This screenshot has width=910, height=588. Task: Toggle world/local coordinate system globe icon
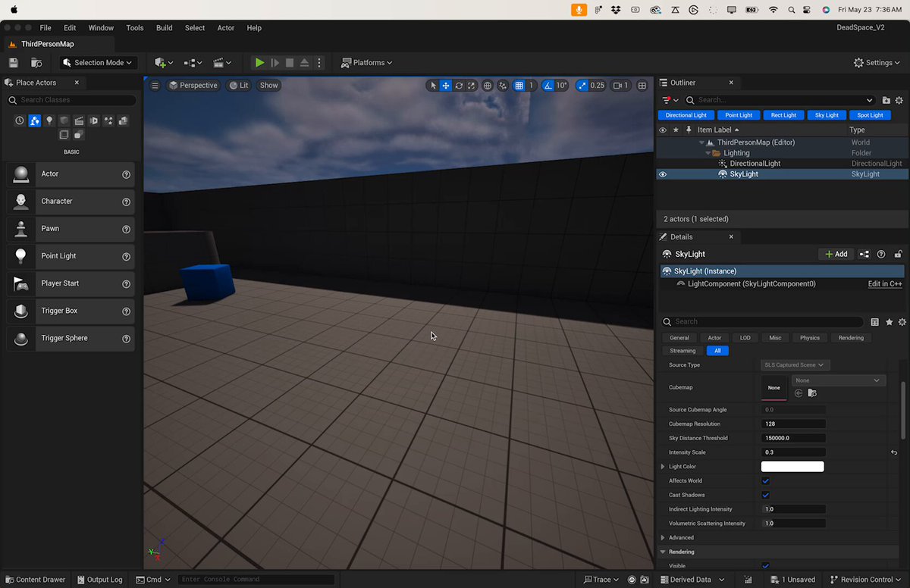(488, 86)
